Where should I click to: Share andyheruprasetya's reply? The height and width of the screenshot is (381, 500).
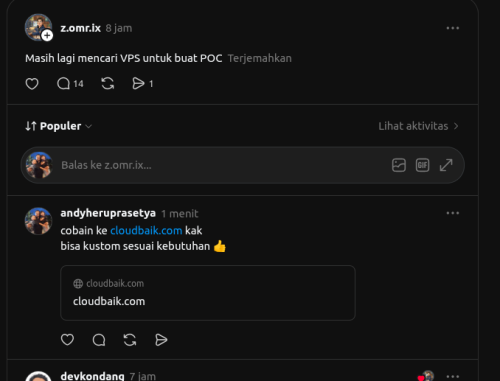pyautogui.click(x=161, y=340)
